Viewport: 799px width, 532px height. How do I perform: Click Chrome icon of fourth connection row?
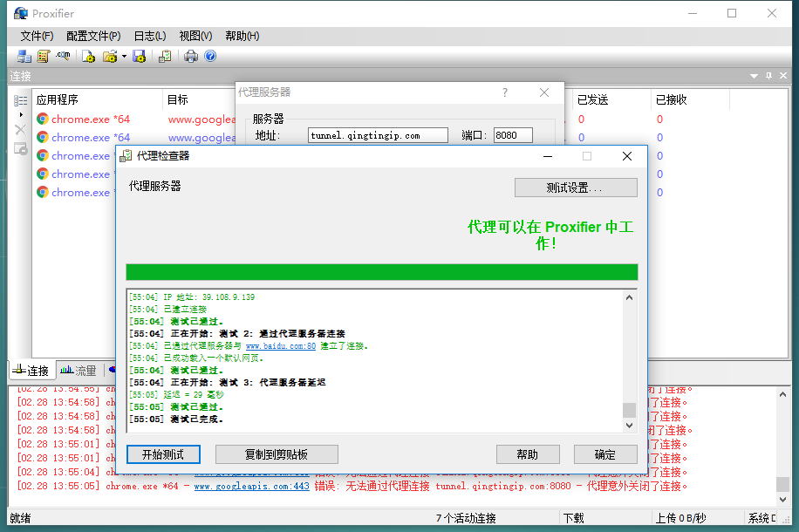43,174
